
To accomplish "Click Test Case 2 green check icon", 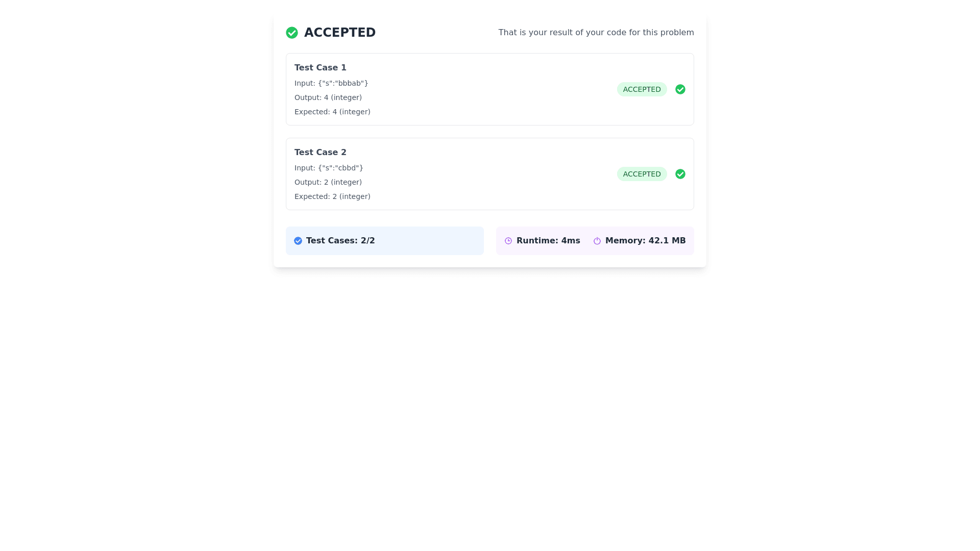I will pos(680,174).
